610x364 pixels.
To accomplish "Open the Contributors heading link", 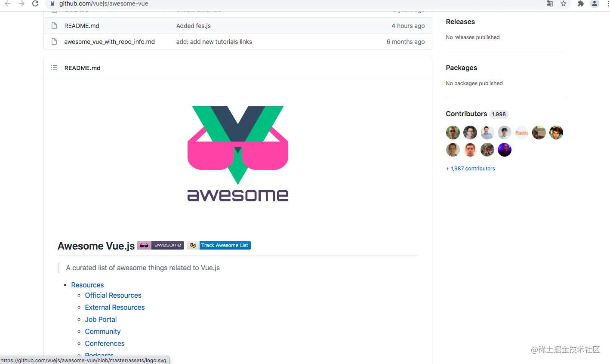I will click(x=466, y=114).
